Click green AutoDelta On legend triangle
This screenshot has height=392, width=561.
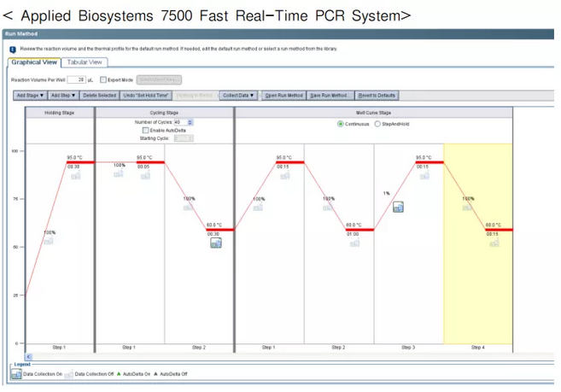tap(119, 374)
